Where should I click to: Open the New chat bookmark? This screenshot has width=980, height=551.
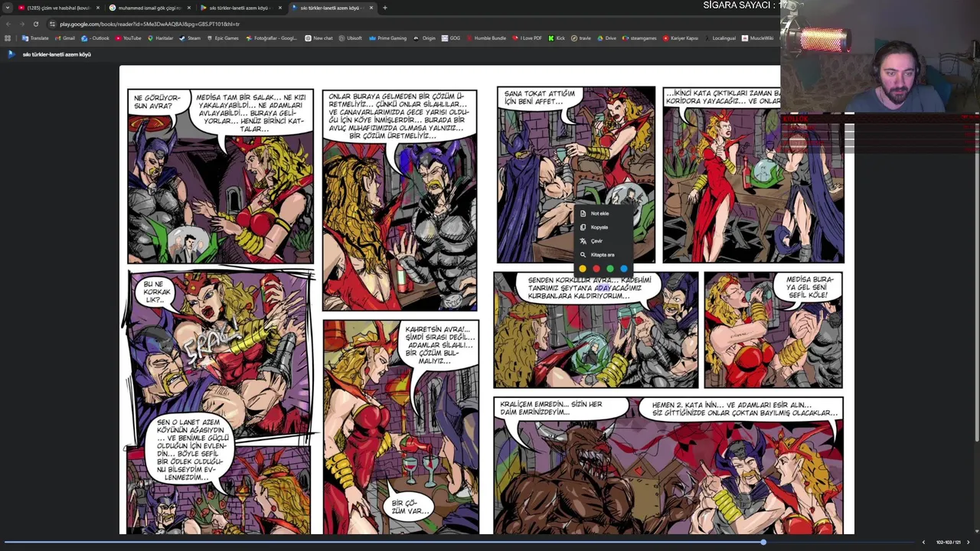(319, 38)
